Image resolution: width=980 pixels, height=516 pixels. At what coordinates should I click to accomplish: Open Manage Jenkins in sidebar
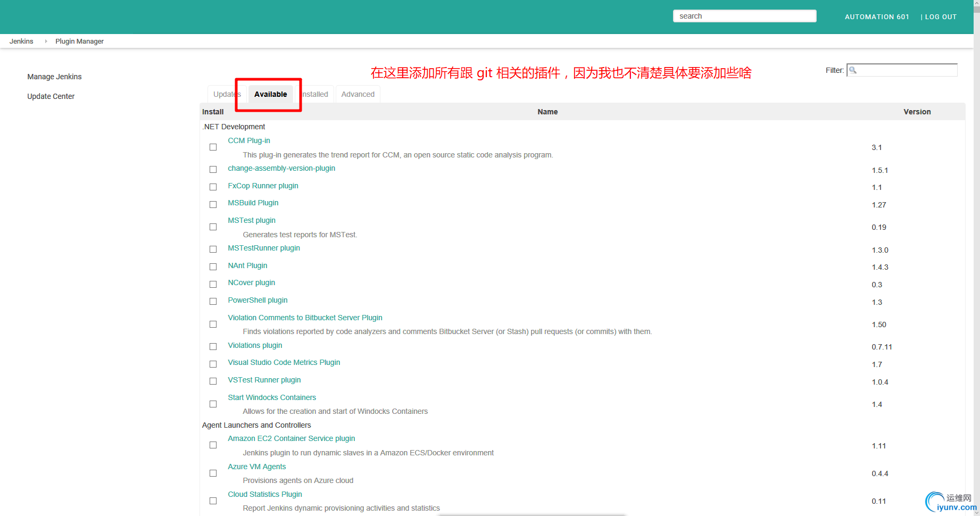[x=54, y=77]
